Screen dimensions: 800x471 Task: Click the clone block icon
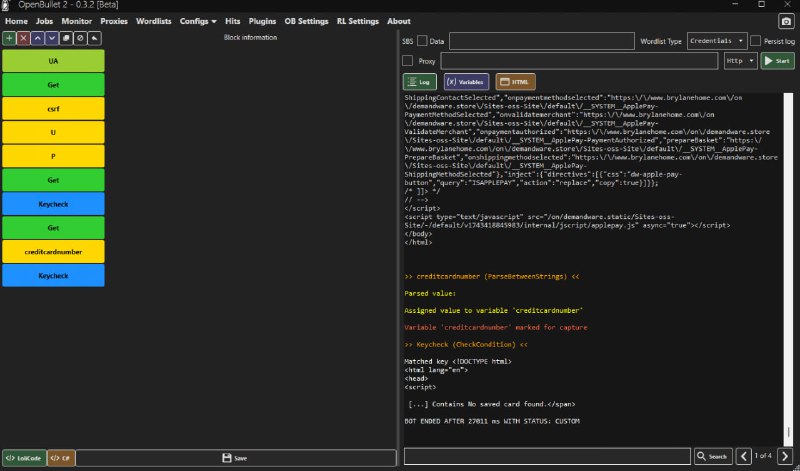click(66, 38)
